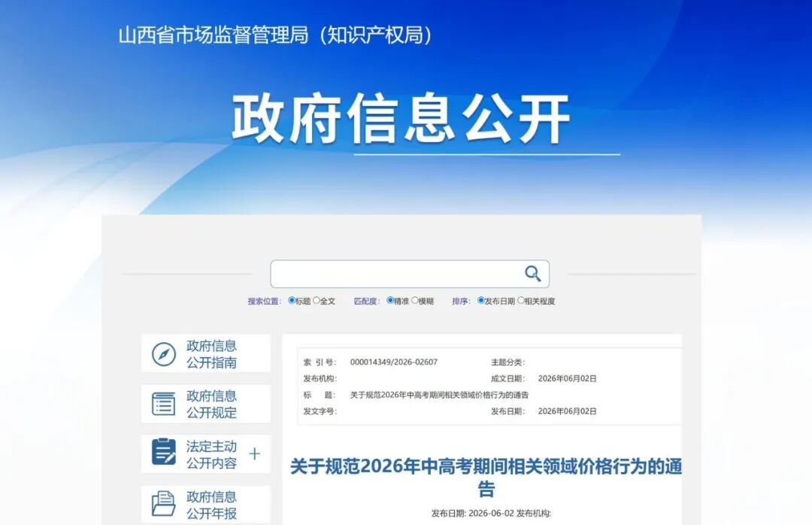The width and height of the screenshot is (812, 525).
Task: Click the clipboard icon beside 法定主动公开内容
Action: (x=164, y=452)
